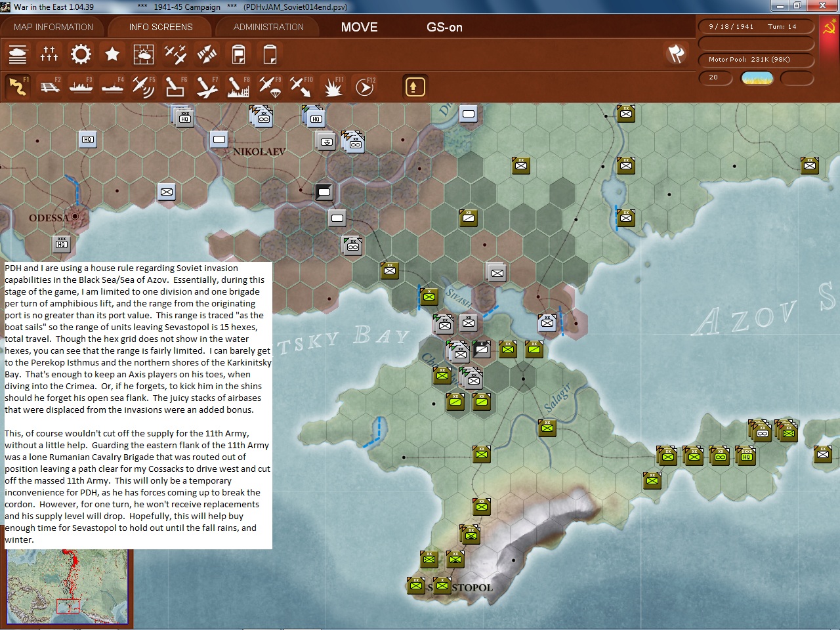Click the blank clipboard icon

270,54
